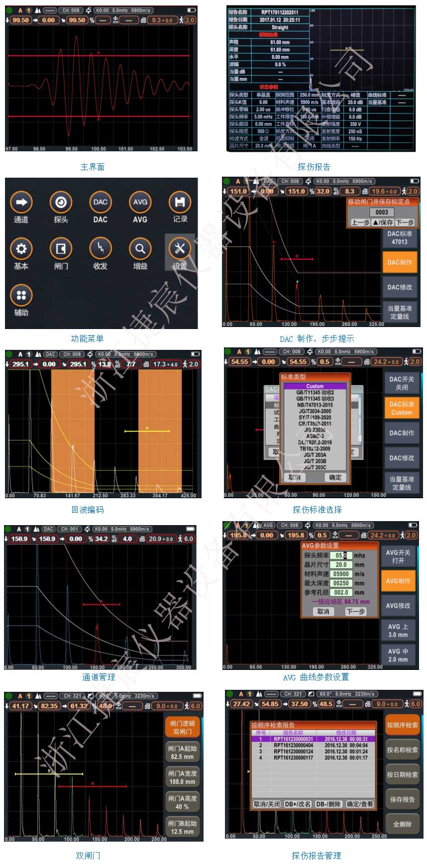Open the 增益 magnifier gain icon
Image resolution: width=427 pixels, height=868 pixels.
pos(140,249)
